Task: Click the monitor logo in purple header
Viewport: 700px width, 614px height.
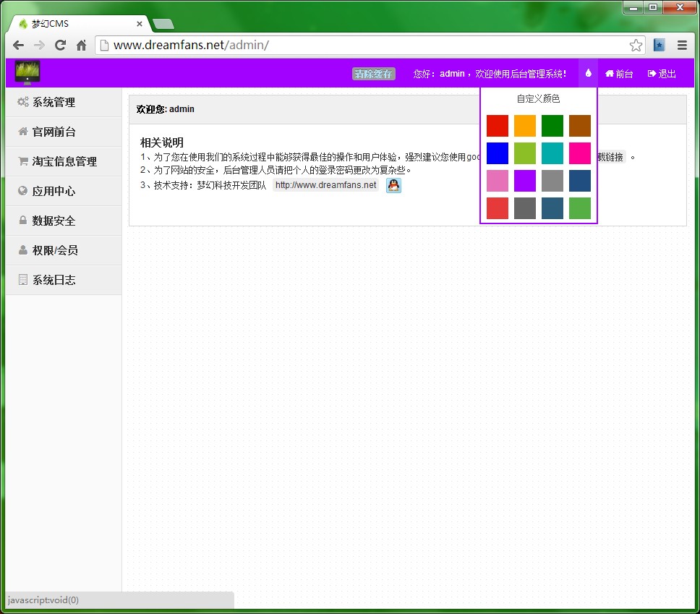Action: click(x=27, y=72)
